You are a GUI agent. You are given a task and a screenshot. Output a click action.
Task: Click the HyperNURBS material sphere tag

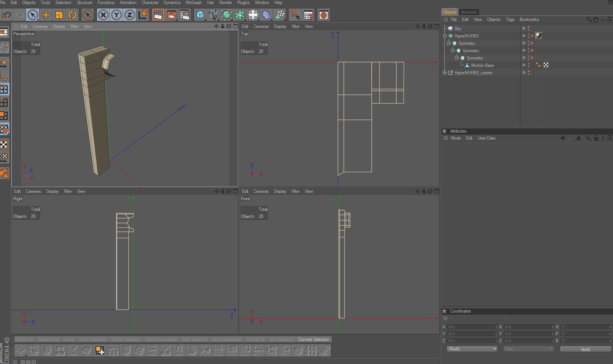538,36
